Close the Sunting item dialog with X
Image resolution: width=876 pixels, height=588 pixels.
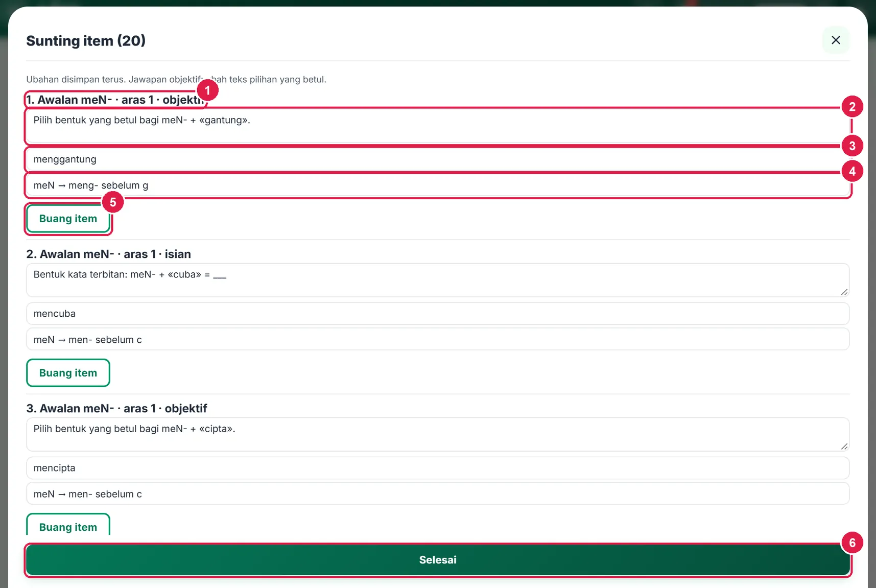[836, 40]
